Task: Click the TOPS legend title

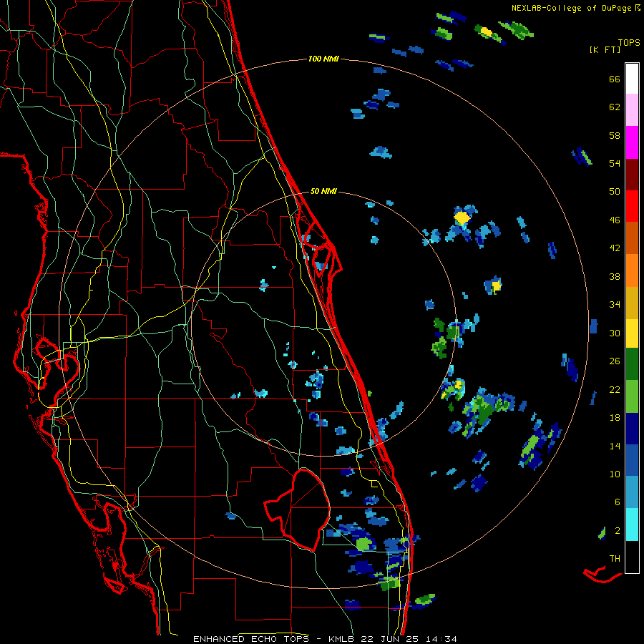Action: pyautogui.click(x=629, y=42)
